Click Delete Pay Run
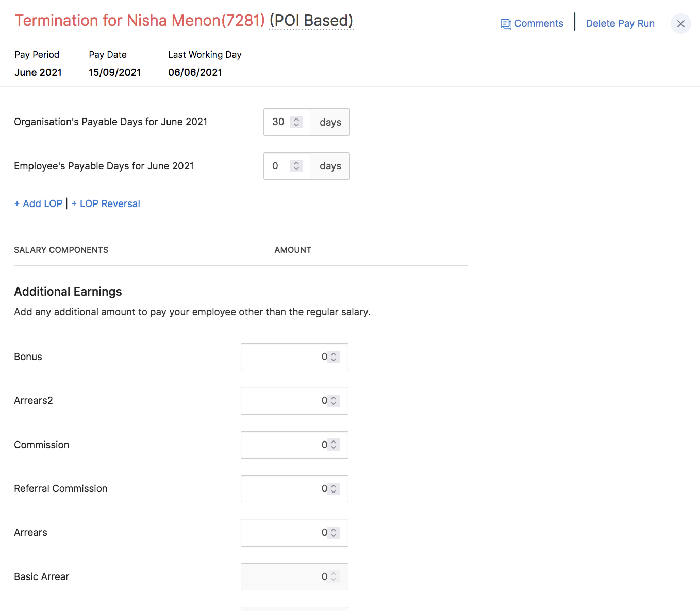Screen dimensions: 700x611 (x=620, y=23)
